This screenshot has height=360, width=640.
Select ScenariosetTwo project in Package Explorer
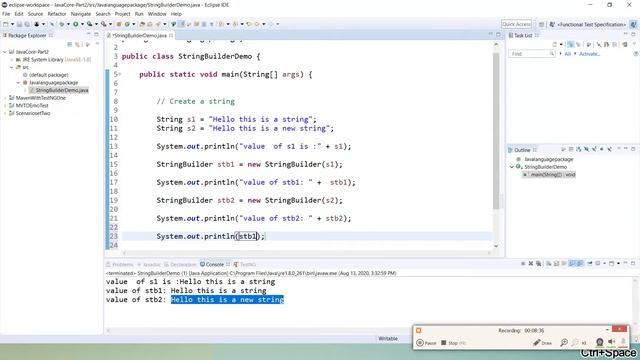coord(29,113)
